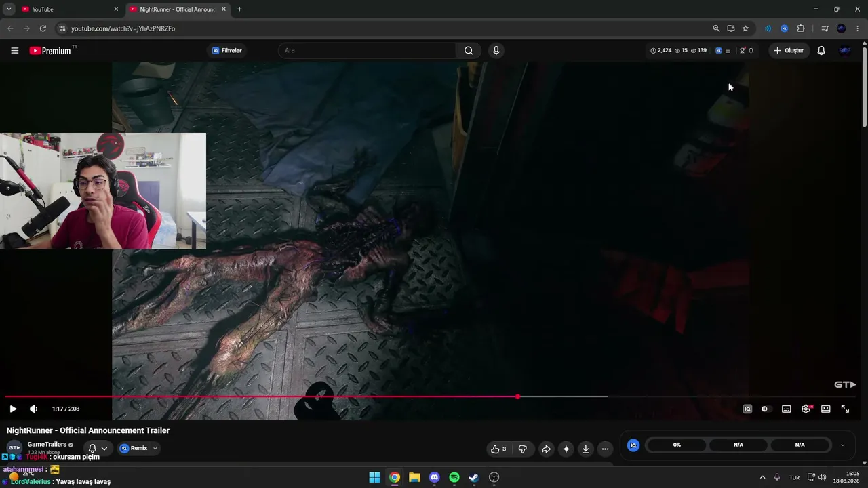Open the tab search dropdown
Screen dimensions: 868x488
9,9
